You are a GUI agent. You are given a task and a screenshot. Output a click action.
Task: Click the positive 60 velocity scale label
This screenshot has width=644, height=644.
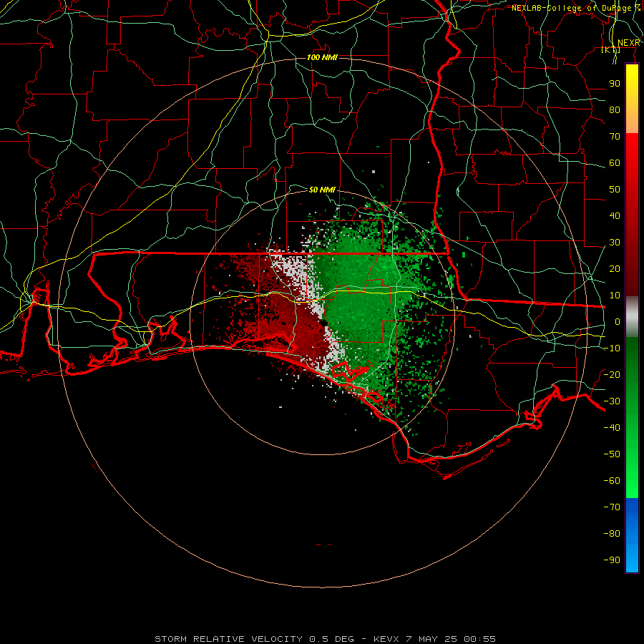point(615,162)
